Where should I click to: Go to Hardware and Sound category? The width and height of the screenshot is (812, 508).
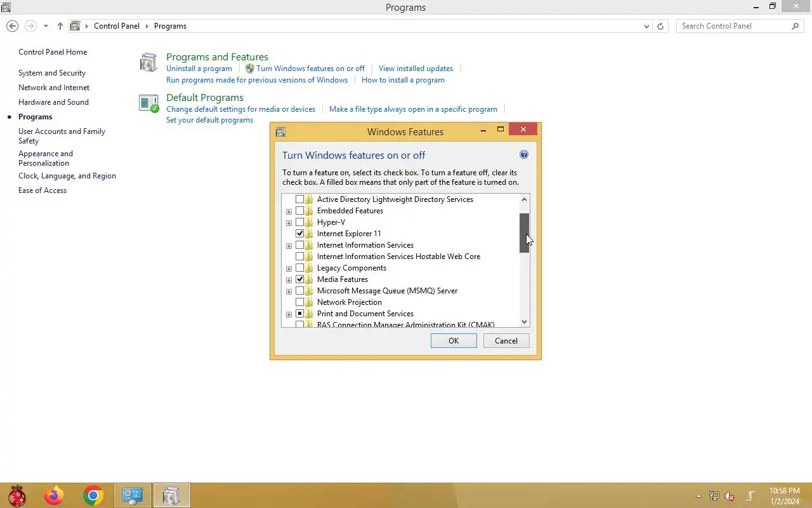(53, 102)
